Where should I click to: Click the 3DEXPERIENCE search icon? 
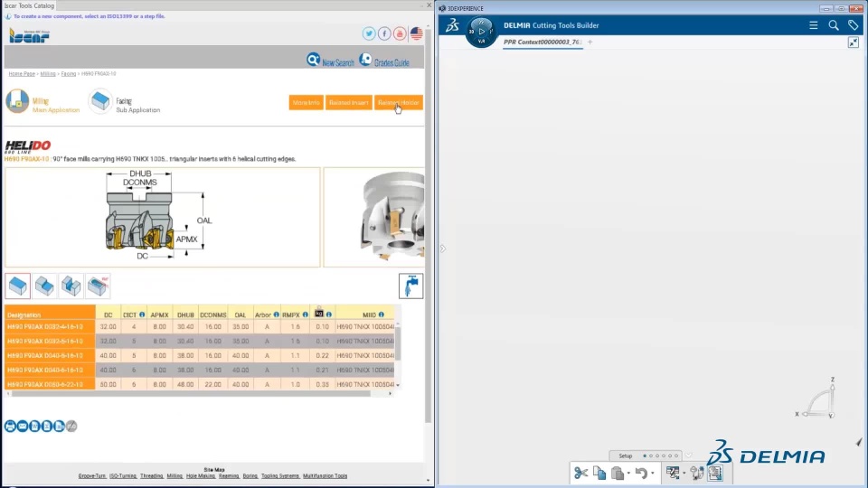(833, 25)
